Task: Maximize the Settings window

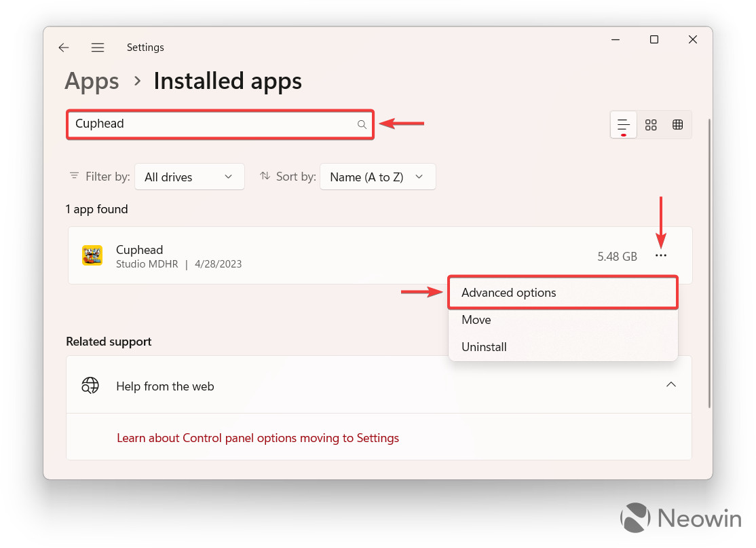Action: [654, 39]
